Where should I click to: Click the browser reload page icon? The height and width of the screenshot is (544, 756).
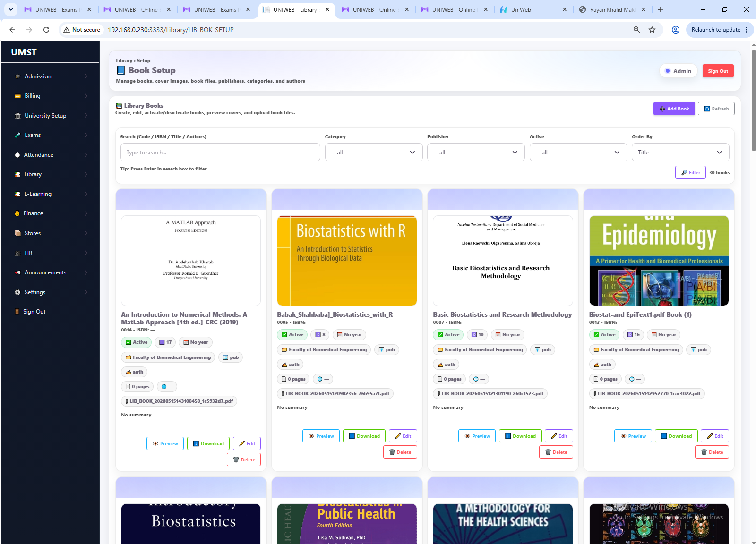pos(46,30)
